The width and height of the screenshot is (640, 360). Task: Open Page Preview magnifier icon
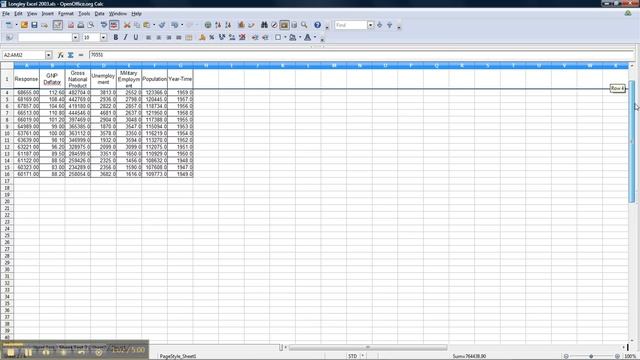[91, 25]
